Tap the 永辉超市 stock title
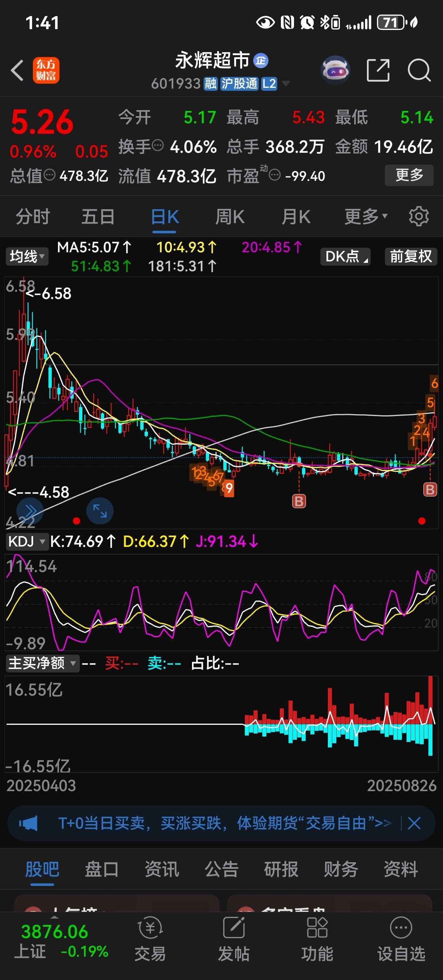This screenshot has width=443, height=980. [x=212, y=60]
